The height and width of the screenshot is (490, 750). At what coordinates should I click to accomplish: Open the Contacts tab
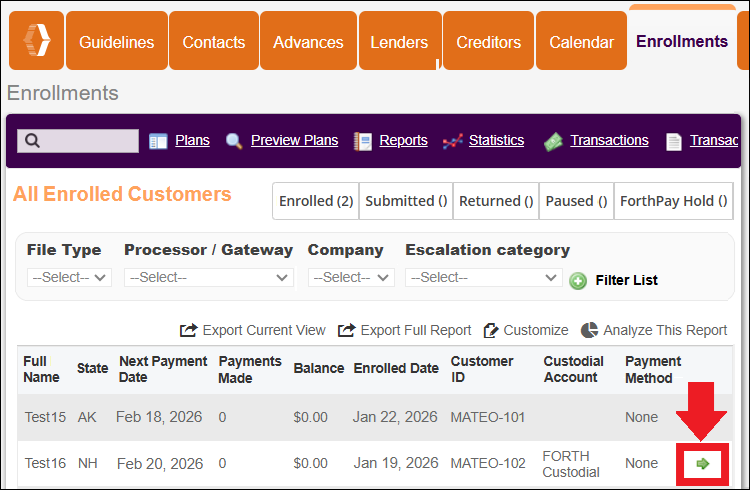[x=214, y=42]
